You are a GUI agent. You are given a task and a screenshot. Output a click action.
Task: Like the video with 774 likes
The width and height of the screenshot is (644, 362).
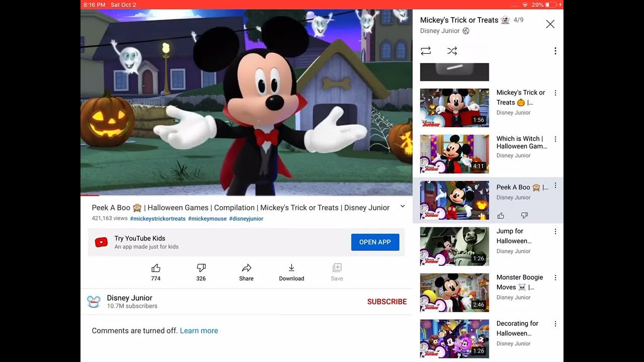156,272
